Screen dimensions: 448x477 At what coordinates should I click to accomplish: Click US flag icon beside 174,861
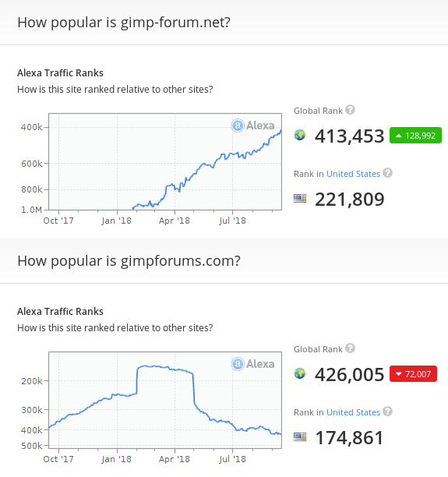pyautogui.click(x=300, y=437)
